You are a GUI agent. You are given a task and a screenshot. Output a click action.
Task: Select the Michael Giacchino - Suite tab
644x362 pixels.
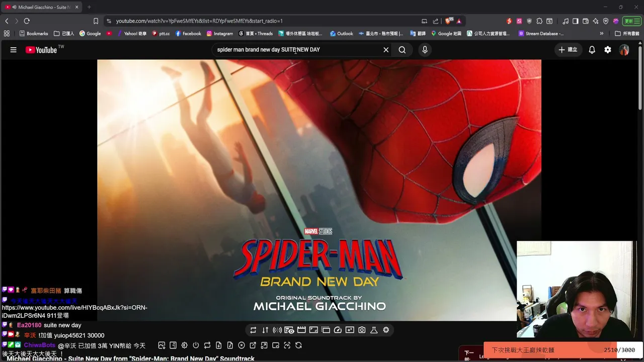[42, 7]
